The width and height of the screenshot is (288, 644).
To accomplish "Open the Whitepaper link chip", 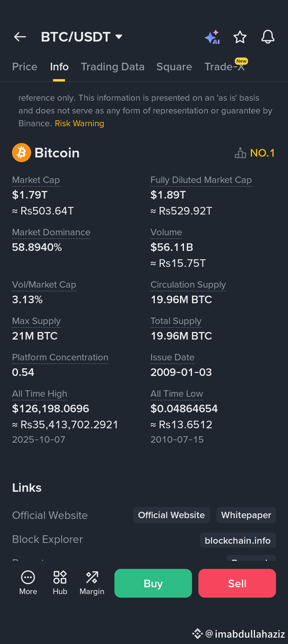I will tap(246, 515).
